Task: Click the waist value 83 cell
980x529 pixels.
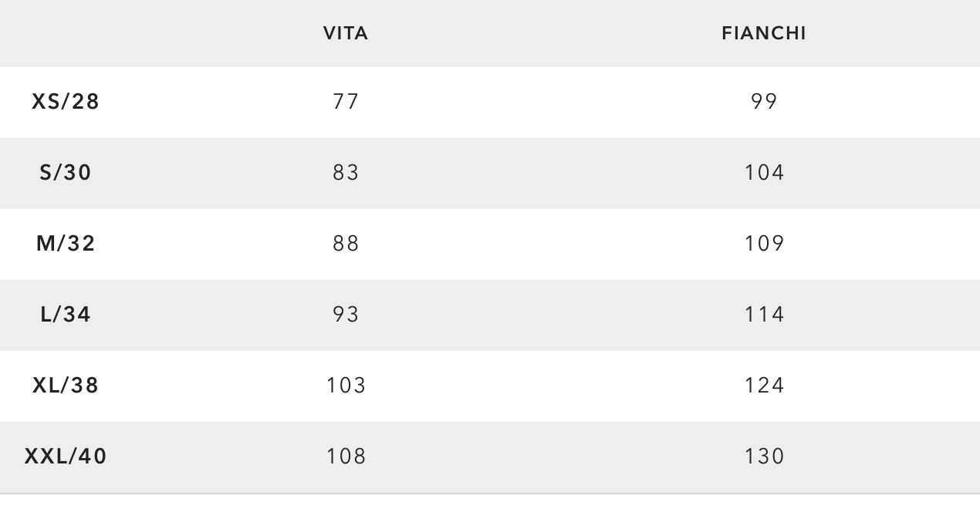Action: tap(346, 173)
